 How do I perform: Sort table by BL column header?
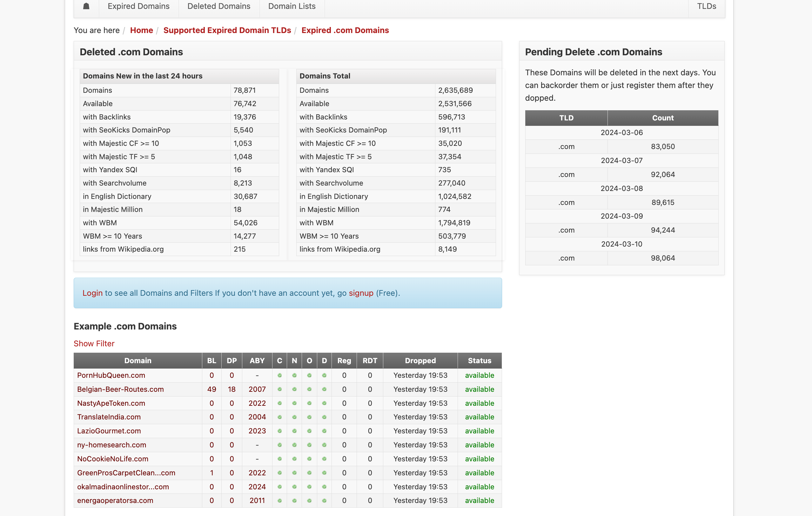coord(212,361)
